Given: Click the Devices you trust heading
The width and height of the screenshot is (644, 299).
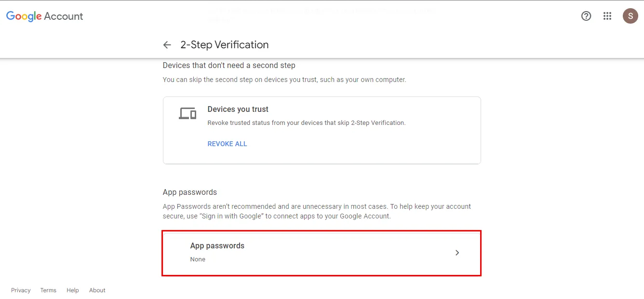Looking at the screenshot, I should [238, 109].
